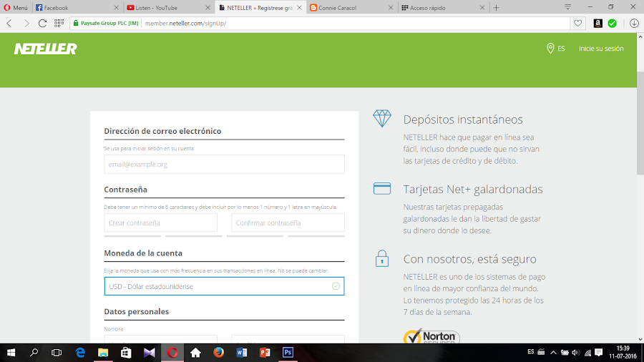Bookmark page with the heart icon
This screenshot has width=644, height=362.
578,24
